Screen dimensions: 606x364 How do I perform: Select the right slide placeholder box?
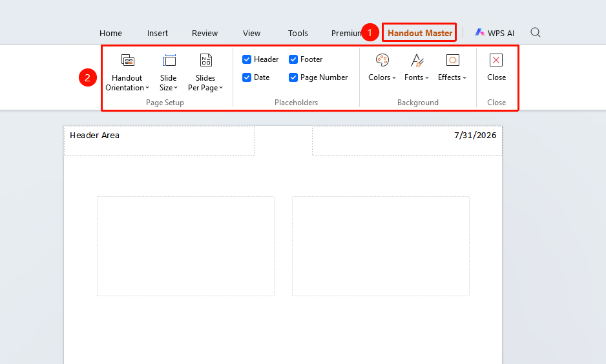click(x=381, y=247)
